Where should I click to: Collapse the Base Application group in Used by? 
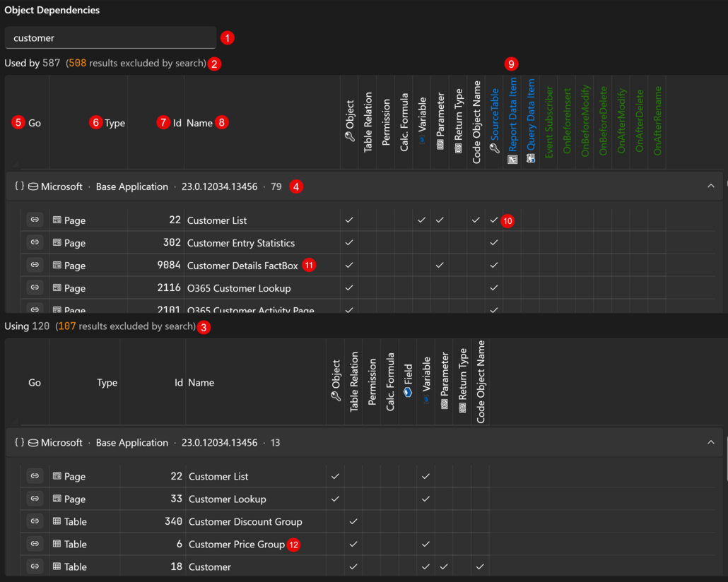(711, 186)
